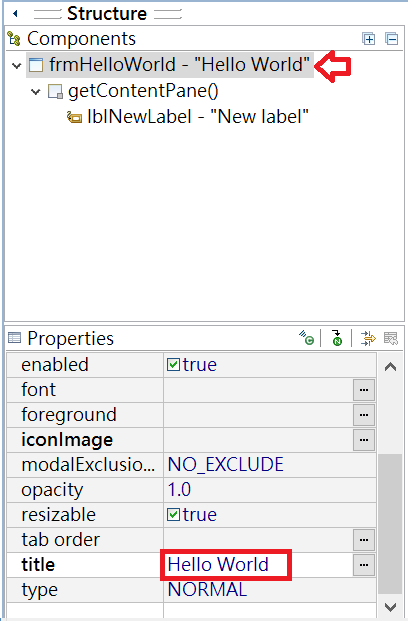Click the Restore default value icon

click(x=391, y=338)
